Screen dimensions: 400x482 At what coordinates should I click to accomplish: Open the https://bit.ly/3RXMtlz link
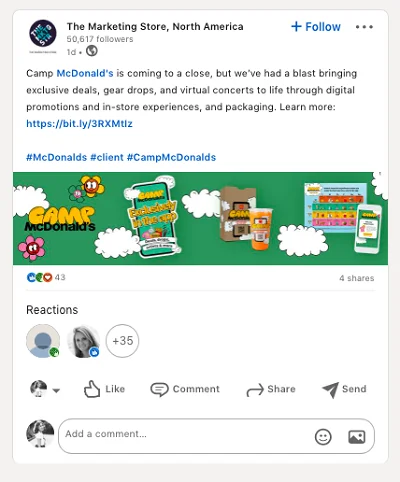tap(79, 124)
